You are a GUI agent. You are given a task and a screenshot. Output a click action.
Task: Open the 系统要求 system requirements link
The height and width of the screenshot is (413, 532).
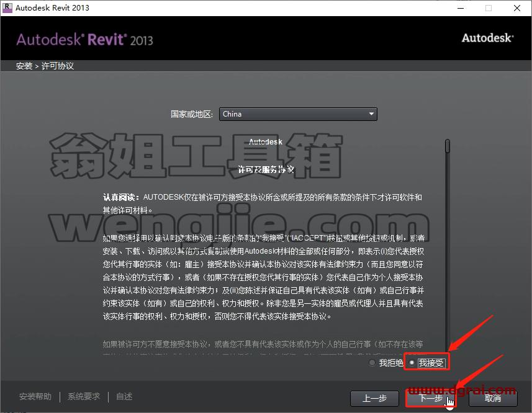click(83, 396)
